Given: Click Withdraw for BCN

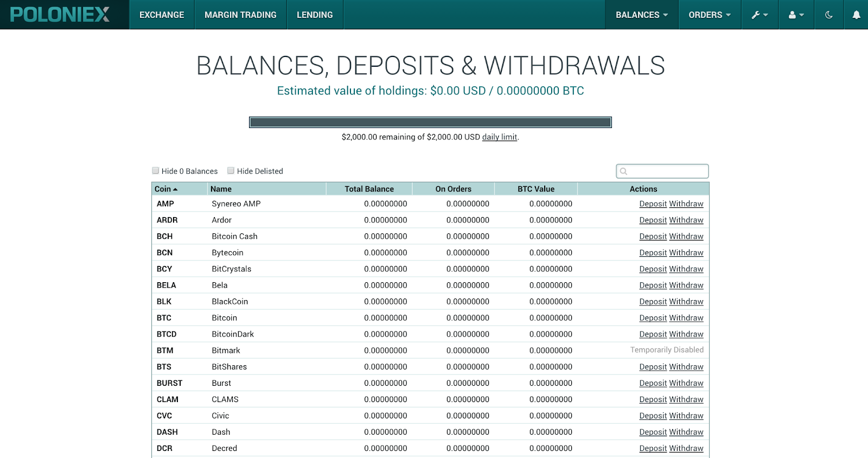Looking at the screenshot, I should [x=686, y=252].
